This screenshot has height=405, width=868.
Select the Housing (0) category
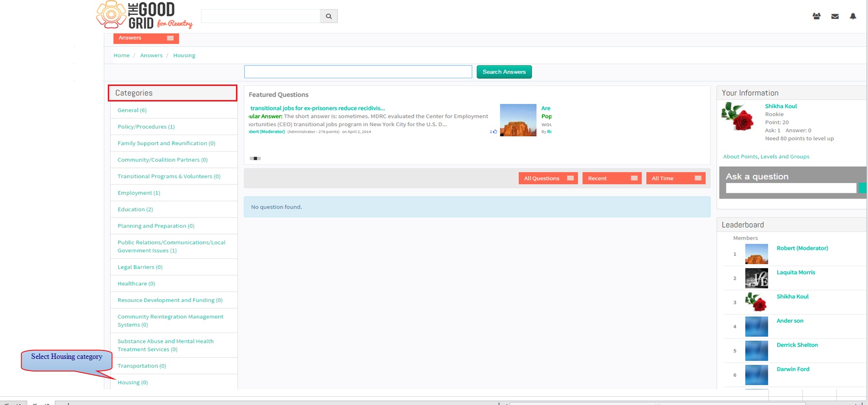click(x=133, y=382)
